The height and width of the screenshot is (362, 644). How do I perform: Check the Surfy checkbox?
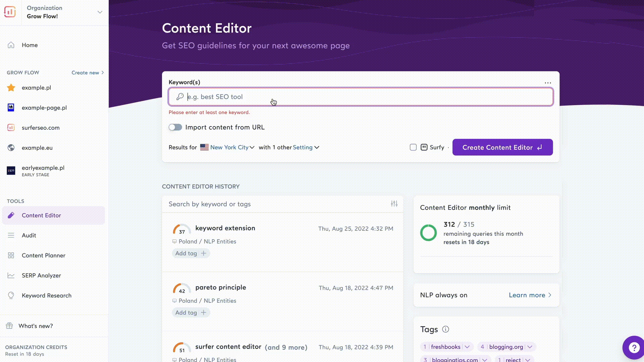click(413, 147)
